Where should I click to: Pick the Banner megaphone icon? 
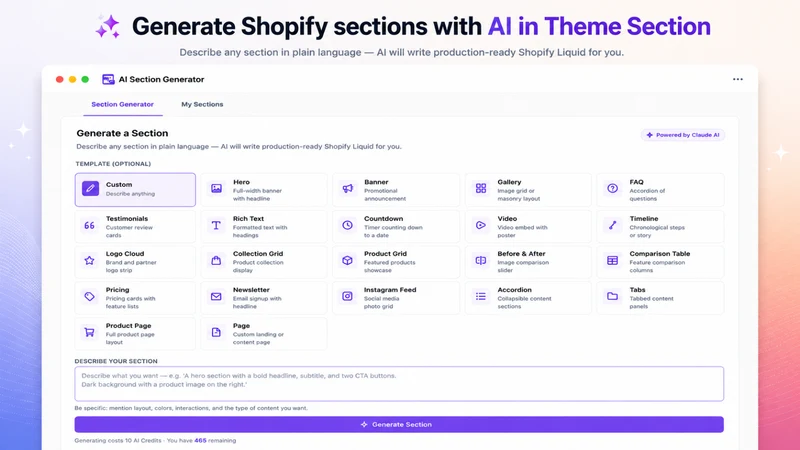click(x=347, y=188)
